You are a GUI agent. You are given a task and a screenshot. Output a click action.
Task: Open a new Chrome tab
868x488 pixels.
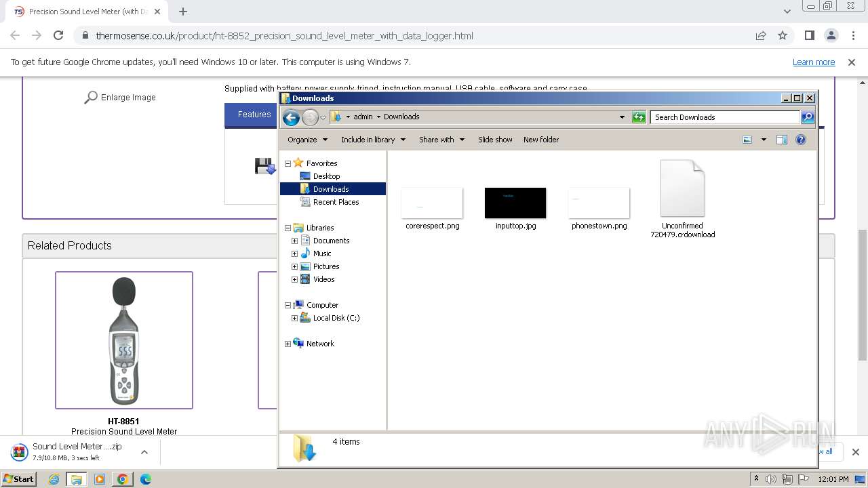[183, 12]
